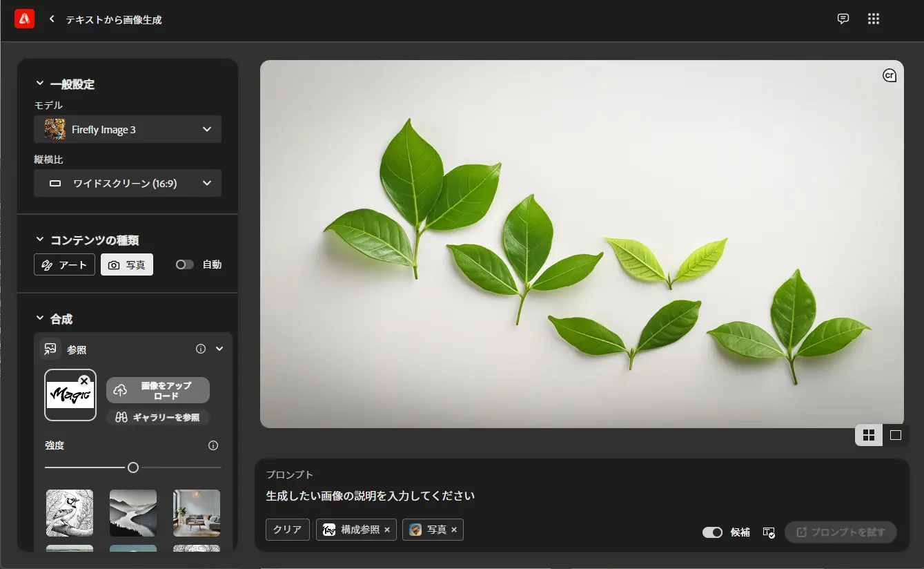Select 写真 content type

127,264
